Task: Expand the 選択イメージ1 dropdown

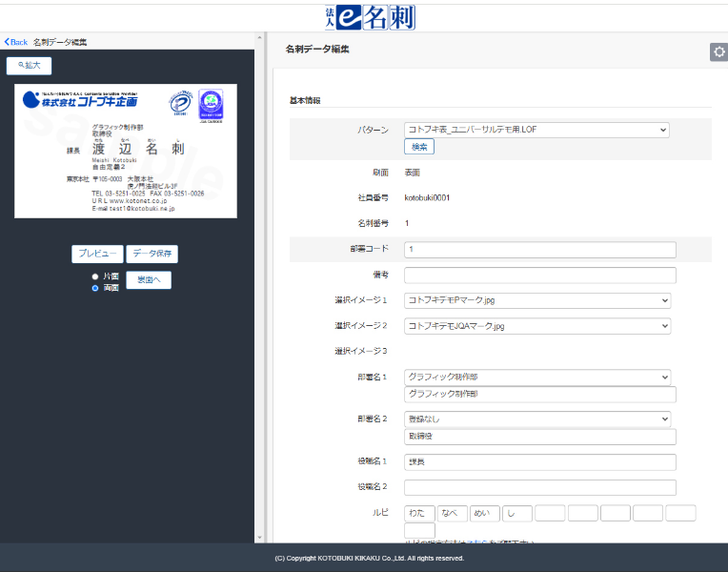Action: (x=537, y=300)
